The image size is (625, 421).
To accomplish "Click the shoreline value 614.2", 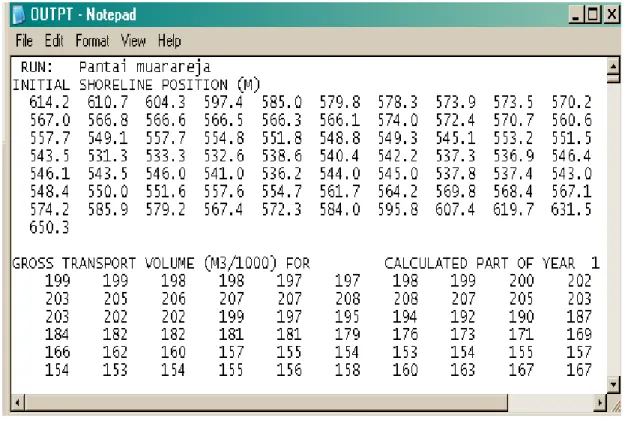I will [49, 102].
